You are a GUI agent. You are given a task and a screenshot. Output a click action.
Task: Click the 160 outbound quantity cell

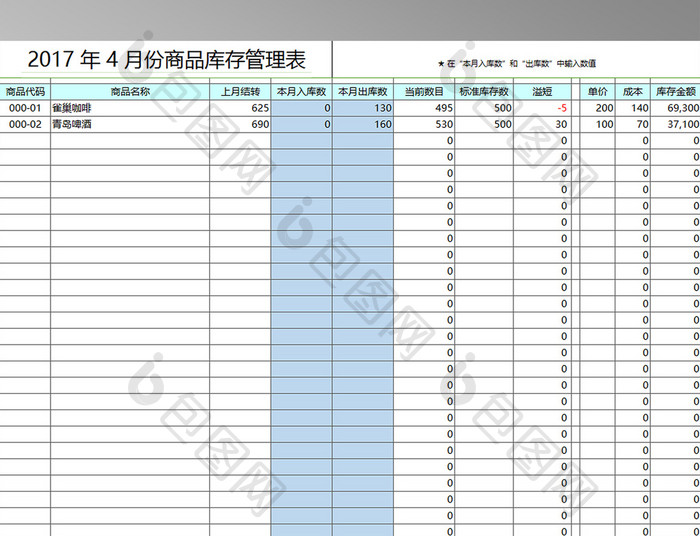[363, 125]
